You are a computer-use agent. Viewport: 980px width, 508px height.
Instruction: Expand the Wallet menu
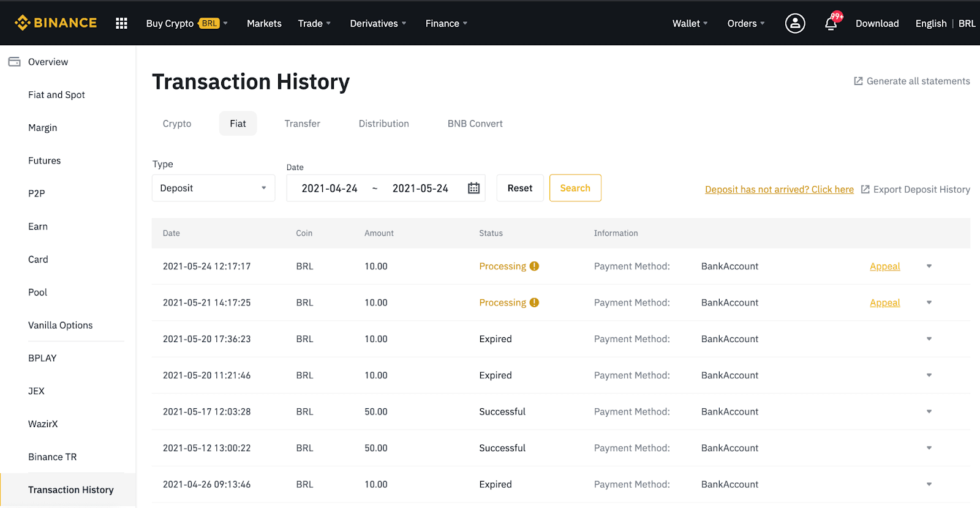coord(690,23)
